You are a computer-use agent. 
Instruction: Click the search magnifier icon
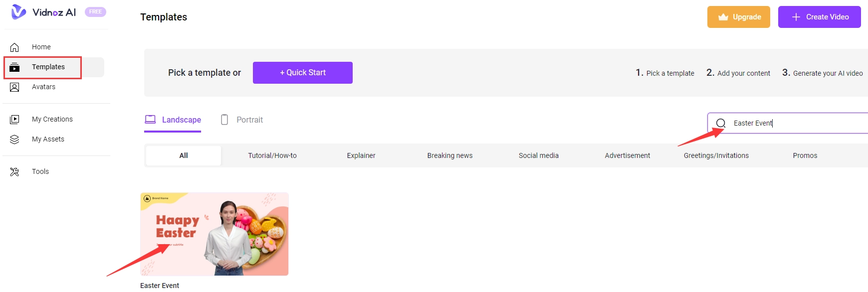click(720, 123)
